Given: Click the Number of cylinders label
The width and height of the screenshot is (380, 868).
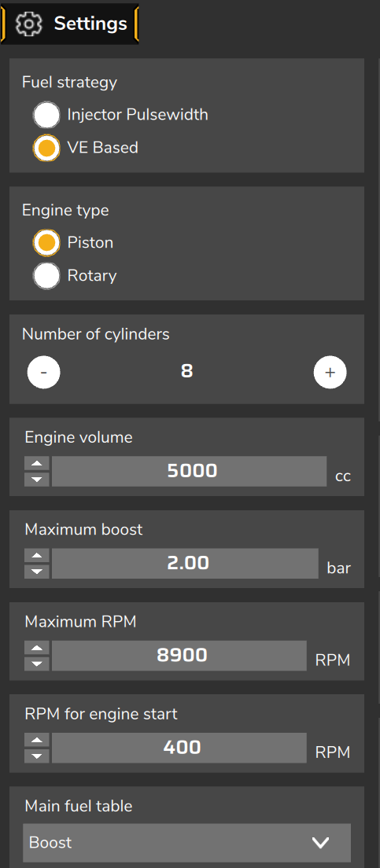Looking at the screenshot, I should [96, 334].
